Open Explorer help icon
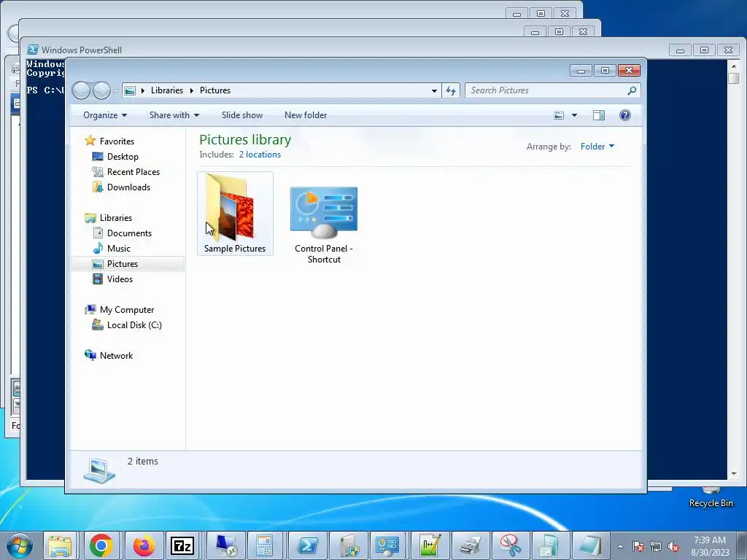 [625, 115]
